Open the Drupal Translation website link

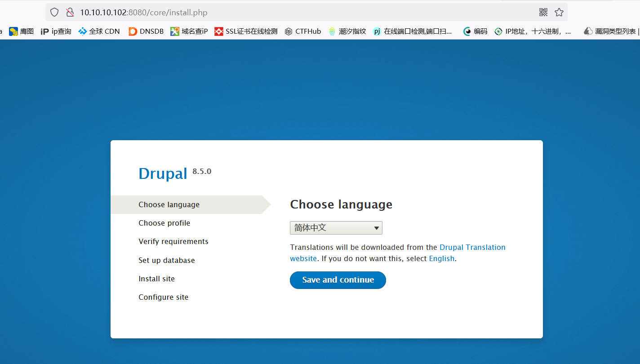point(472,247)
